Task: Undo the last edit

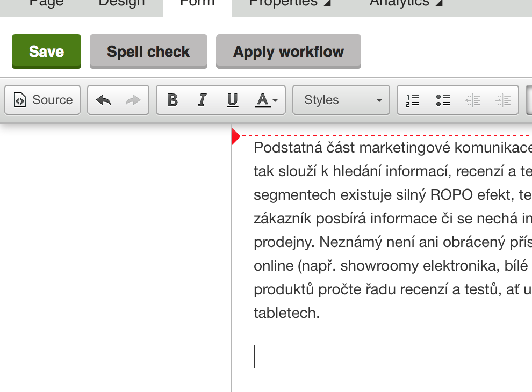Action: (x=103, y=100)
